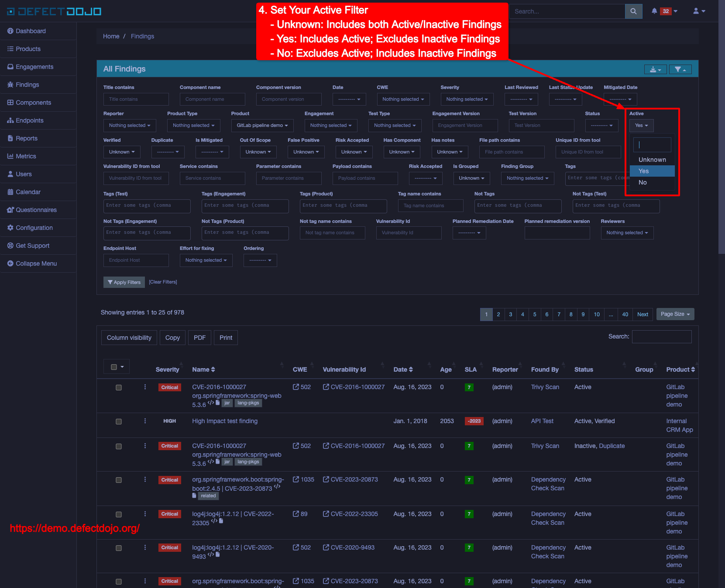The width and height of the screenshot is (725, 588).
Task: Click the Copy table button
Action: tap(172, 338)
